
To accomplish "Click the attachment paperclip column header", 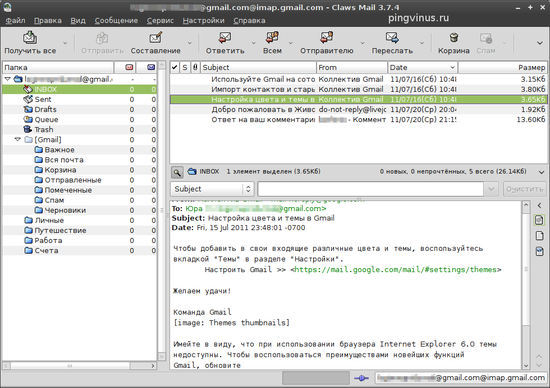I will [195, 67].
